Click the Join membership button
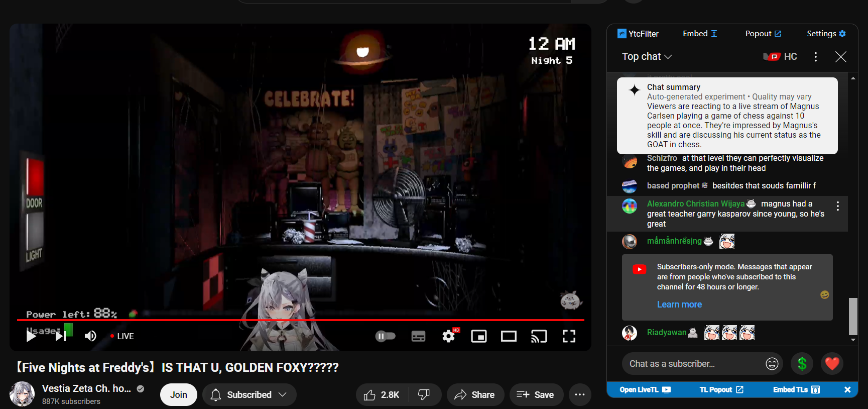 coord(178,395)
